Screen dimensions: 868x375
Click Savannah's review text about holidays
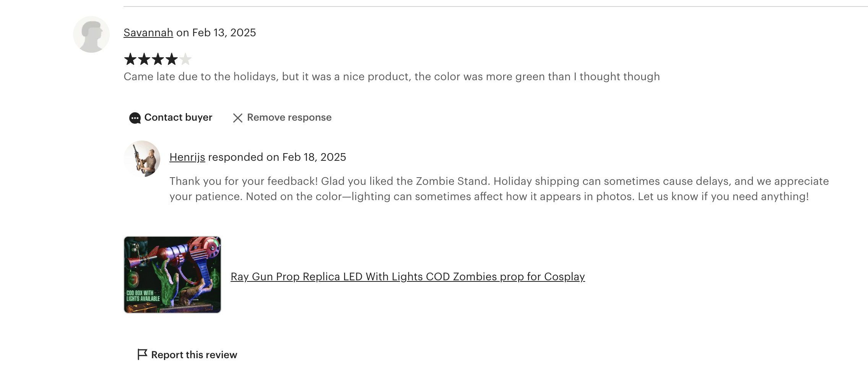pyautogui.click(x=392, y=76)
